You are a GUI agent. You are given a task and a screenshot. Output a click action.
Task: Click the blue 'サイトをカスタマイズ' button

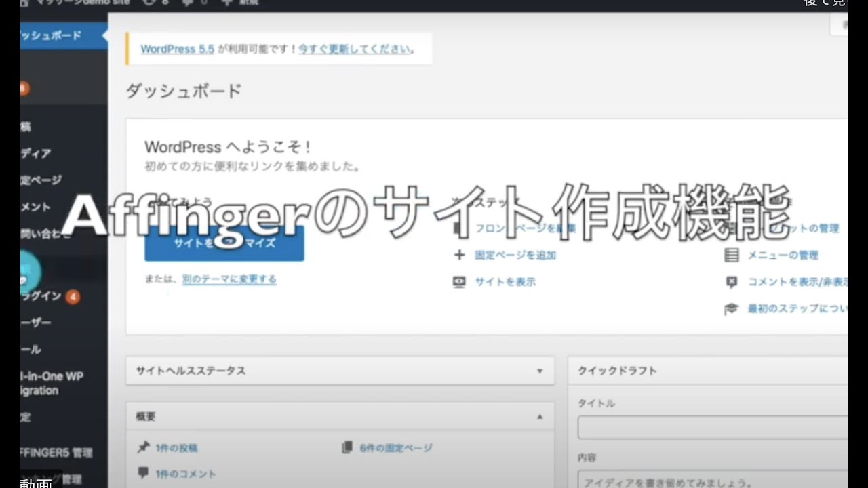click(224, 242)
